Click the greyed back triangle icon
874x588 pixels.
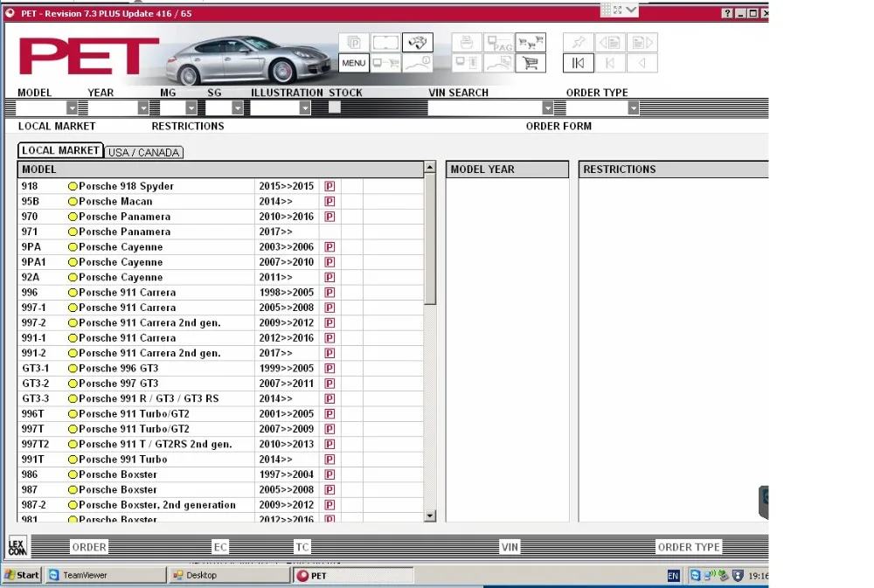point(642,63)
